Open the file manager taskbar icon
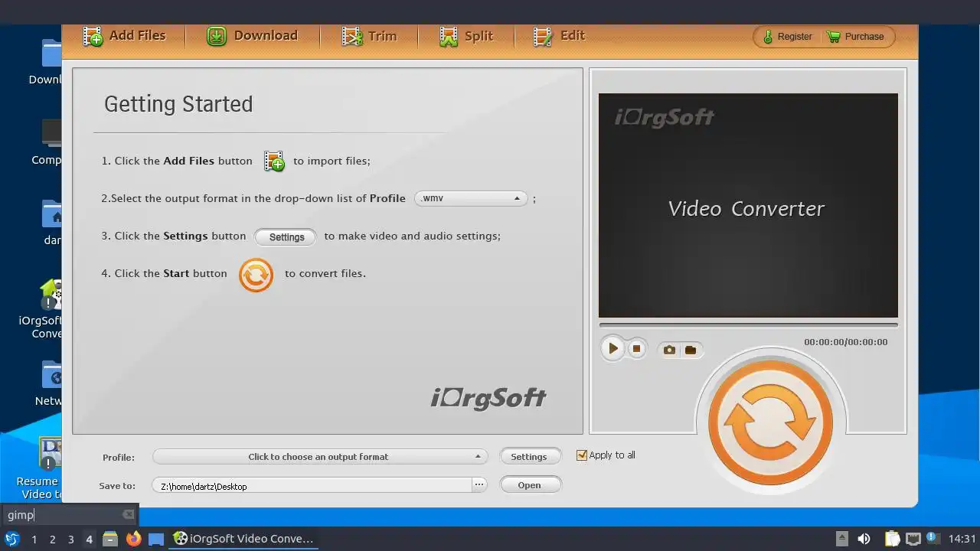980x551 pixels. pyautogui.click(x=110, y=539)
